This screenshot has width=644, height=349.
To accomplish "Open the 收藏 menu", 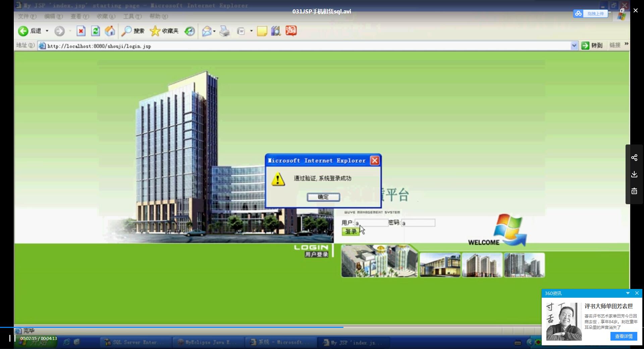I will (106, 16).
